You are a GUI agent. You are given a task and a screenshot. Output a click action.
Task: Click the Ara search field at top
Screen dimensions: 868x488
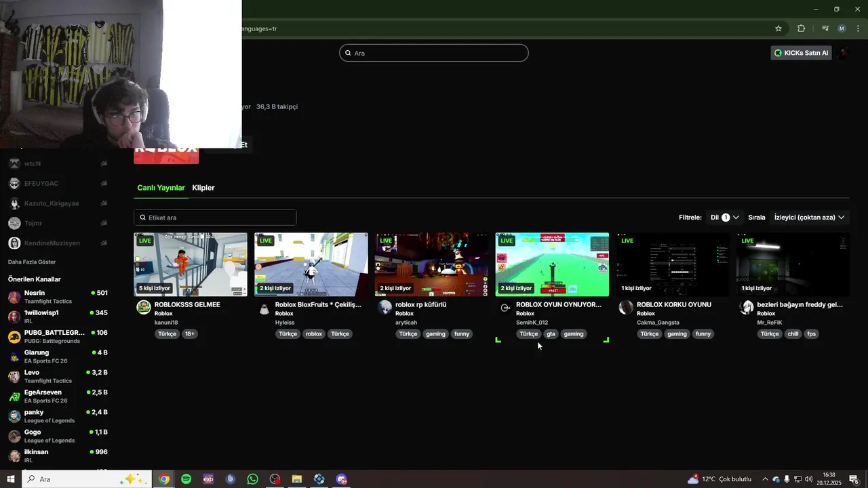coord(434,53)
